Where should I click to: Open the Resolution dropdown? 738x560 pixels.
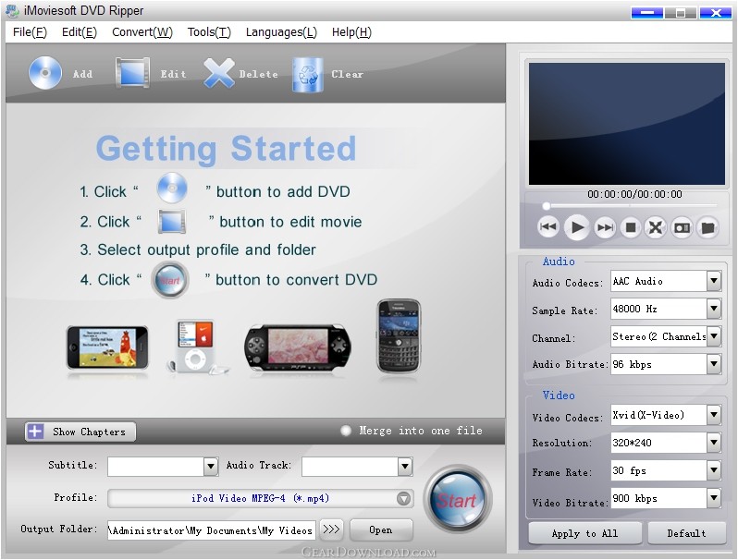tap(714, 443)
